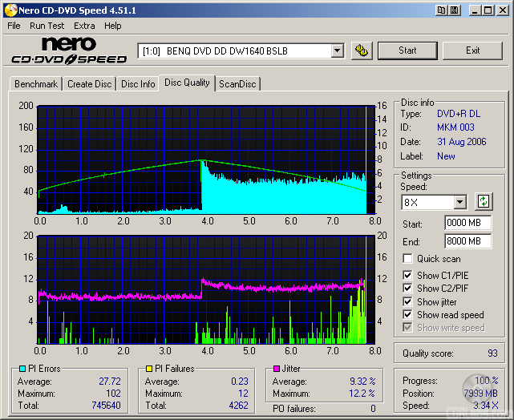Viewport: 514px width, 420px height.
Task: Disable Show read speed checkbox
Action: pyautogui.click(x=408, y=315)
